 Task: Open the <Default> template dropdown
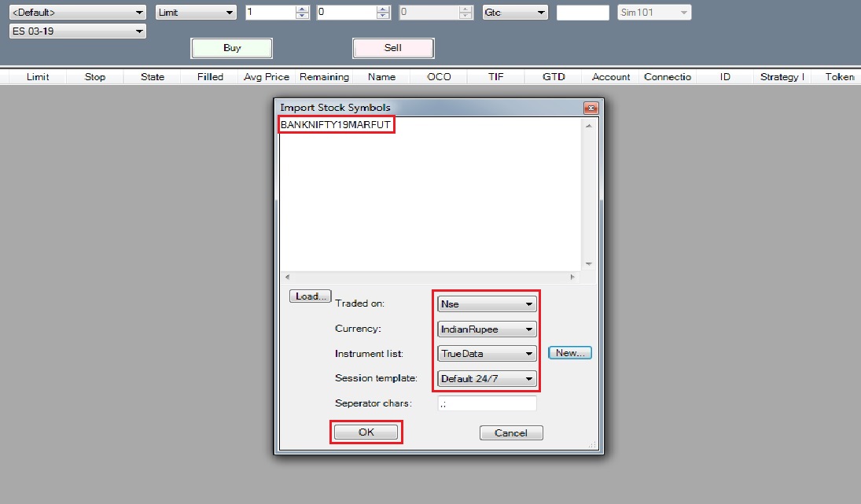pyautogui.click(x=77, y=12)
